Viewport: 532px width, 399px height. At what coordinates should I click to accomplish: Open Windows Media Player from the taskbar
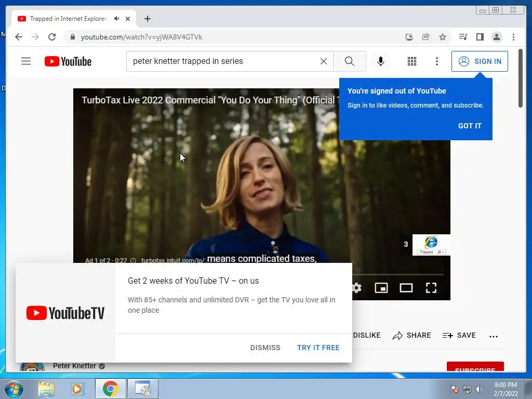(77, 389)
